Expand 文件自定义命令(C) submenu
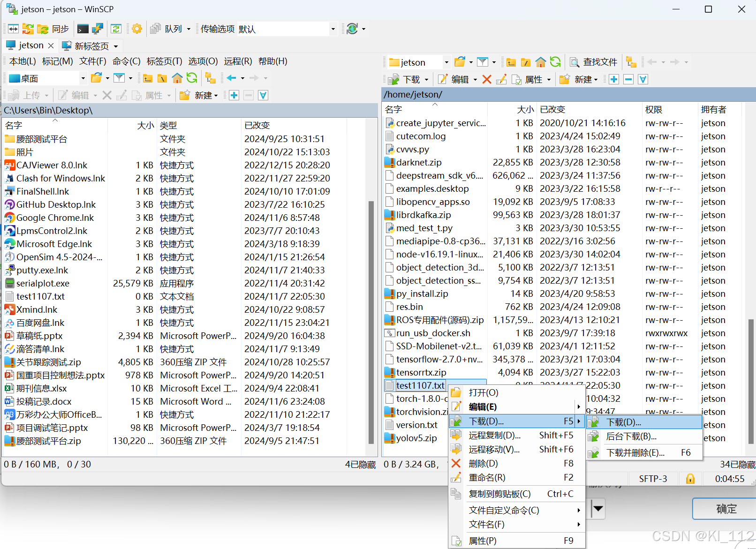756x549 pixels. pyautogui.click(x=517, y=511)
